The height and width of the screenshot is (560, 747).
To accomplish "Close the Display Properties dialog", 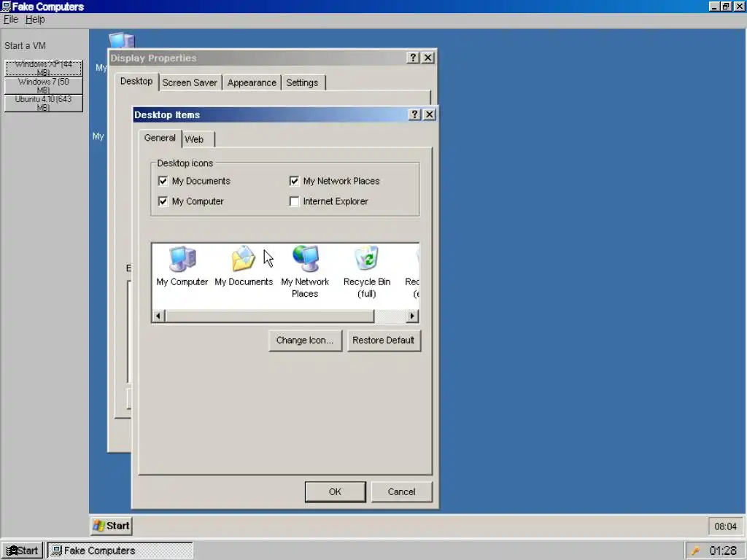I will point(427,58).
